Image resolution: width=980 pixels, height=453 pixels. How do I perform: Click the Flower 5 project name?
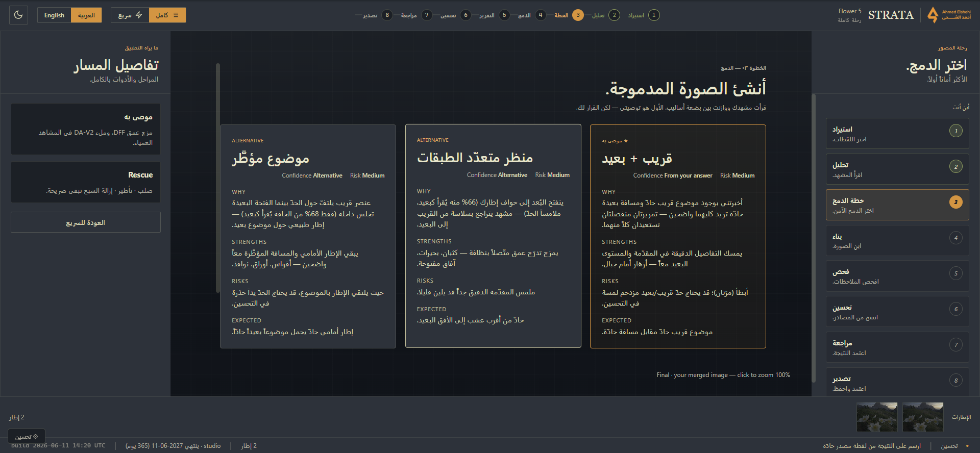click(850, 11)
